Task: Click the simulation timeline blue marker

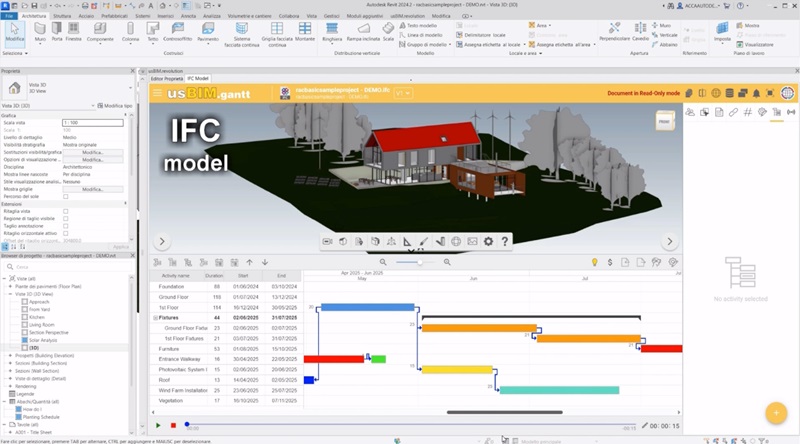Action: tap(187, 424)
